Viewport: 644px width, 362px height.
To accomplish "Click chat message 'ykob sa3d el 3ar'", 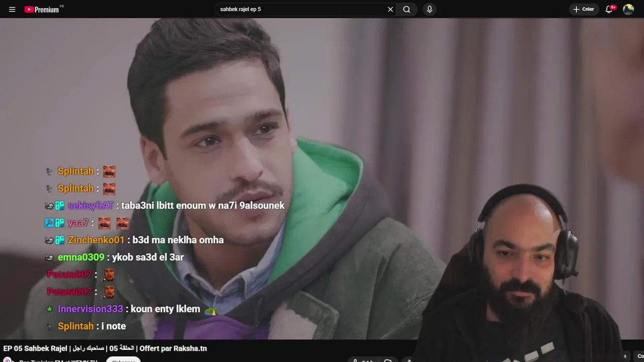I will (148, 257).
